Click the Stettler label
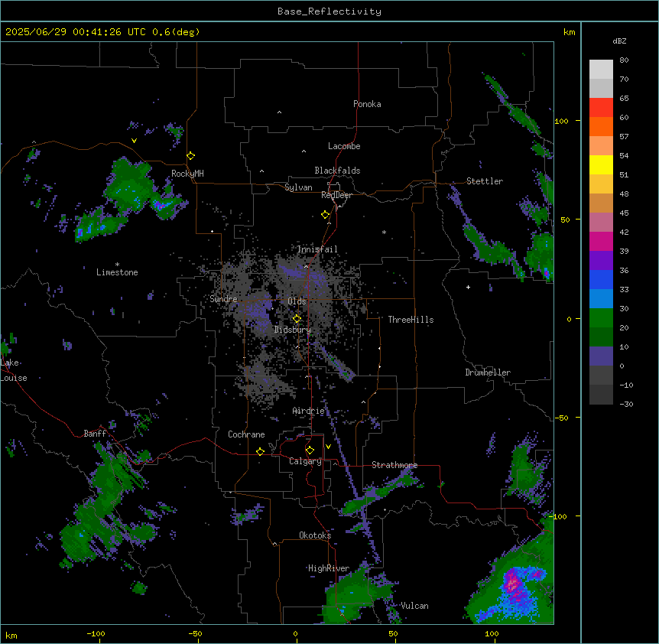 pos(485,181)
